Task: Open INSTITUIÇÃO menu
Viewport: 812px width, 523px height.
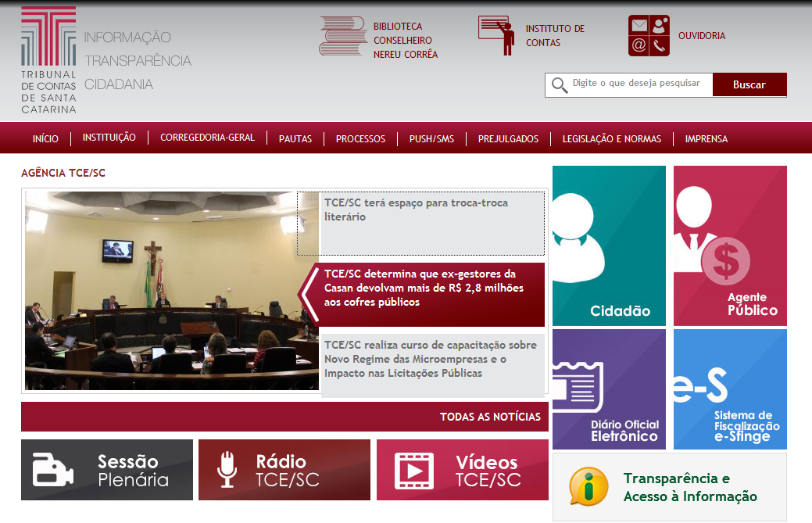Action: tap(109, 138)
